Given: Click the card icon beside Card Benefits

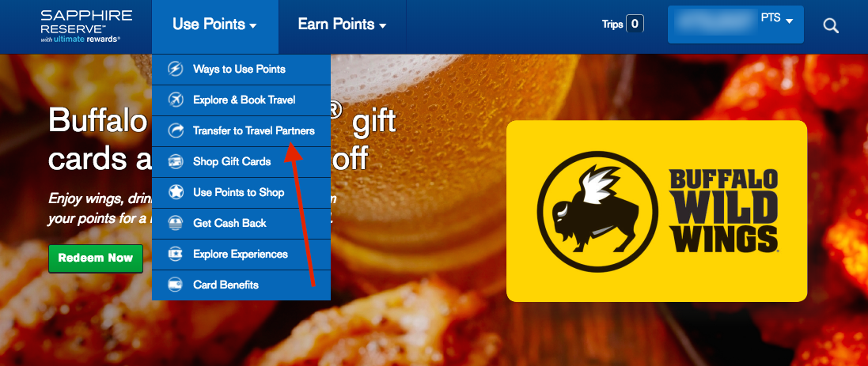Looking at the screenshot, I should [176, 285].
